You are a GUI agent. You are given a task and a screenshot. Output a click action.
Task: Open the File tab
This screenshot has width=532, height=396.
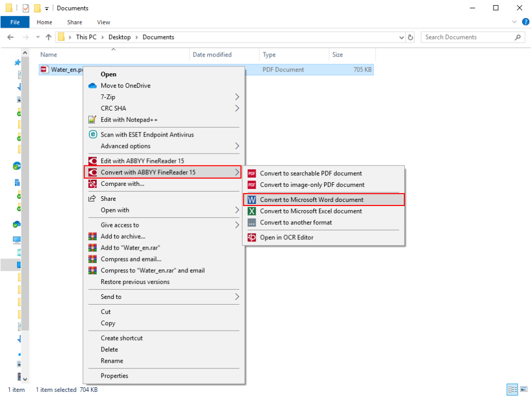[x=15, y=22]
